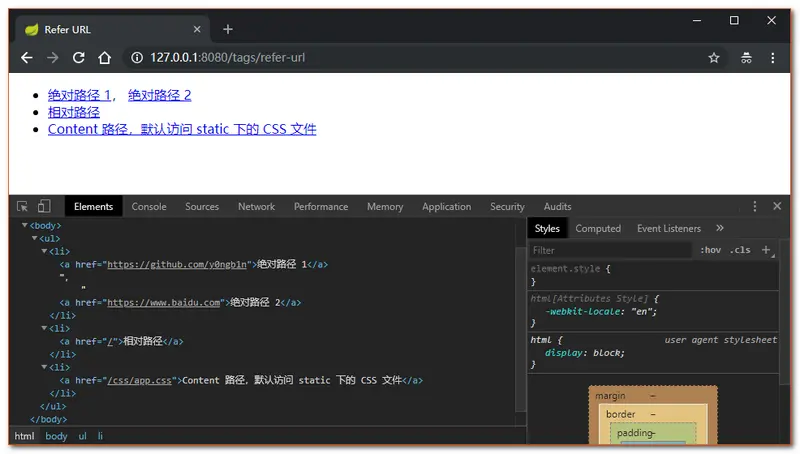
Task: Collapse the ul element in DOM tree
Action: [x=35, y=239]
